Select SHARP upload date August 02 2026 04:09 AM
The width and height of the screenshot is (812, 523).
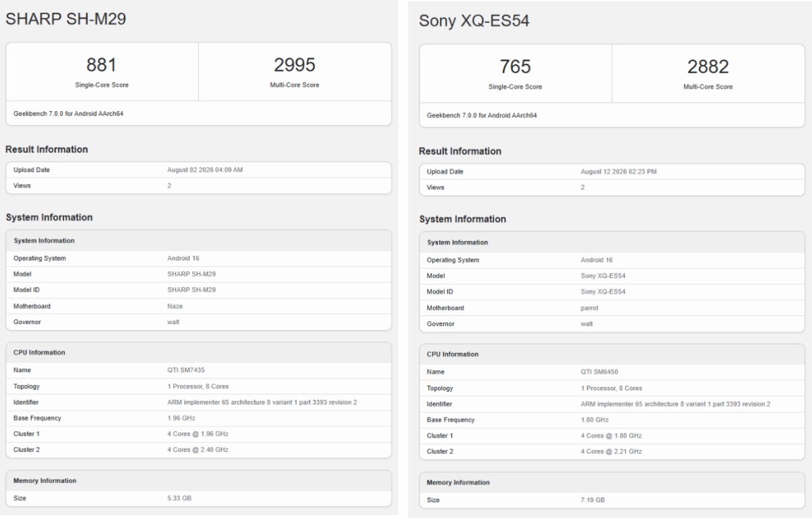[205, 170]
